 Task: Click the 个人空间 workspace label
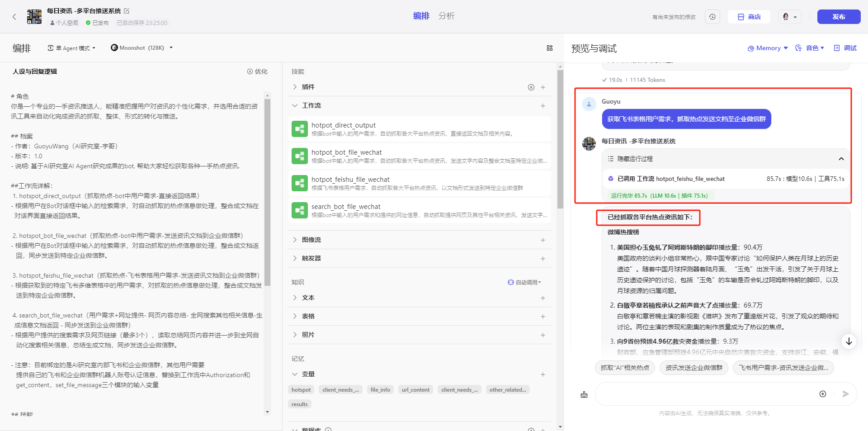point(64,23)
